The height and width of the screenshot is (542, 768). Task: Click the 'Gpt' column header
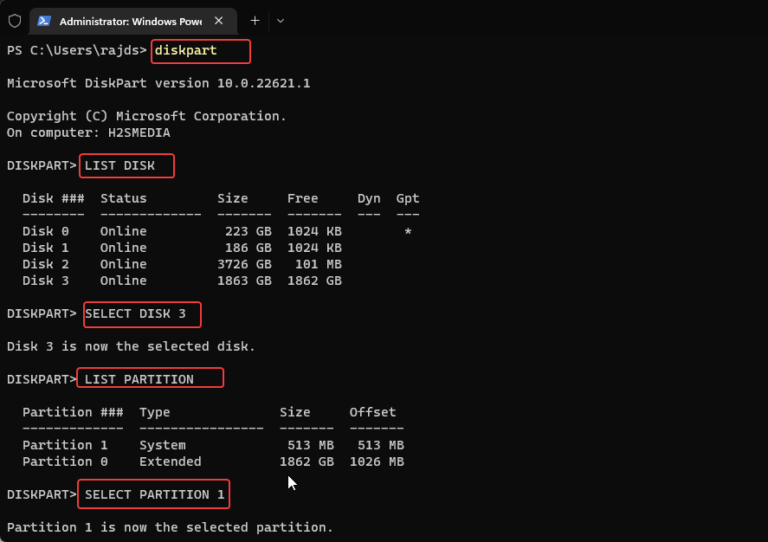point(408,198)
